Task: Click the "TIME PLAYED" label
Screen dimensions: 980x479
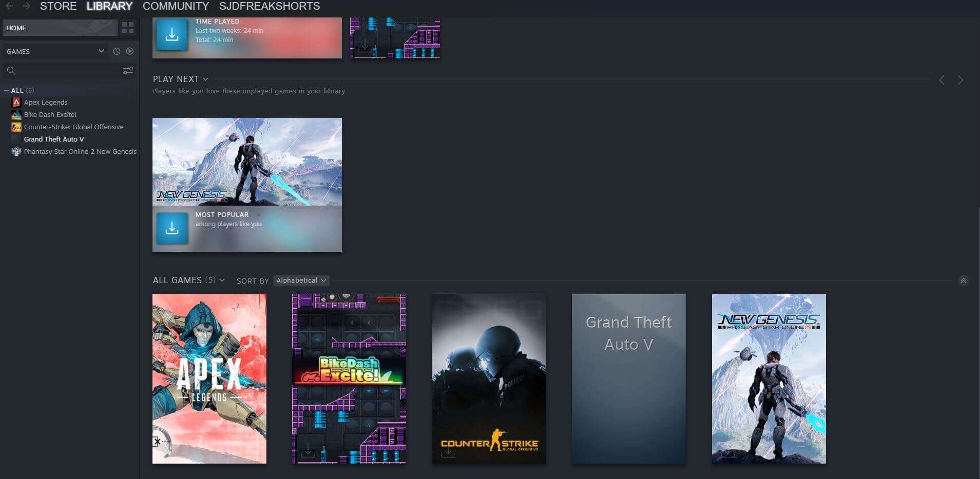Action: coord(217,22)
